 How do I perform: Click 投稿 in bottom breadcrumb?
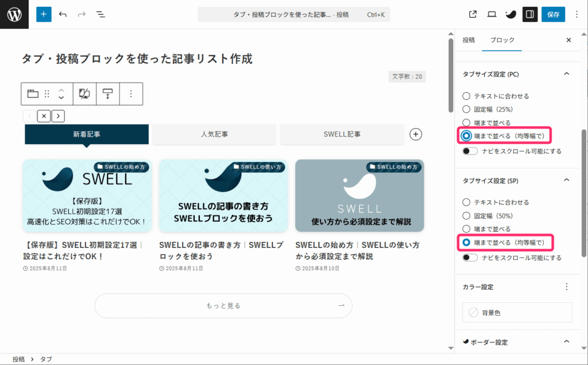[18, 359]
